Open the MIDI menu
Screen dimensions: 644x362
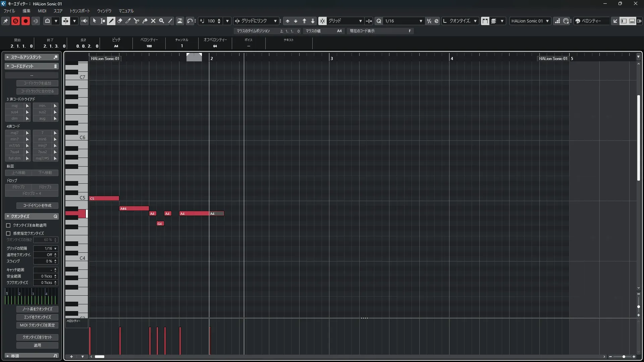pos(42,11)
